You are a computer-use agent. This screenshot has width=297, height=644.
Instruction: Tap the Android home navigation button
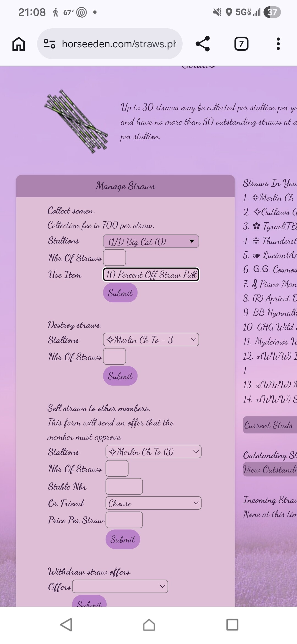click(x=149, y=624)
